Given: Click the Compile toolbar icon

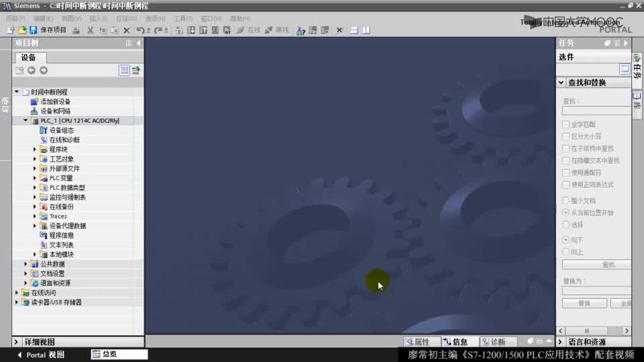Looking at the screenshot, I should 178,30.
